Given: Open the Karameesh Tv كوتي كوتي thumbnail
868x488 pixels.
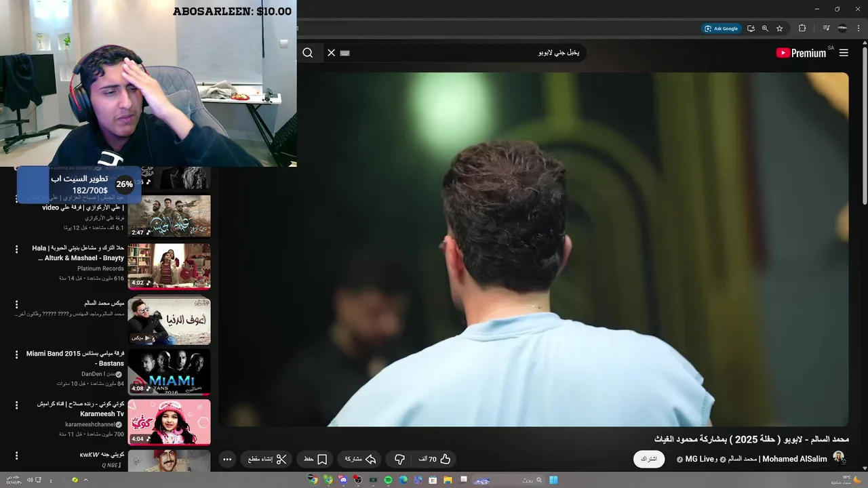Looking at the screenshot, I should [169, 422].
